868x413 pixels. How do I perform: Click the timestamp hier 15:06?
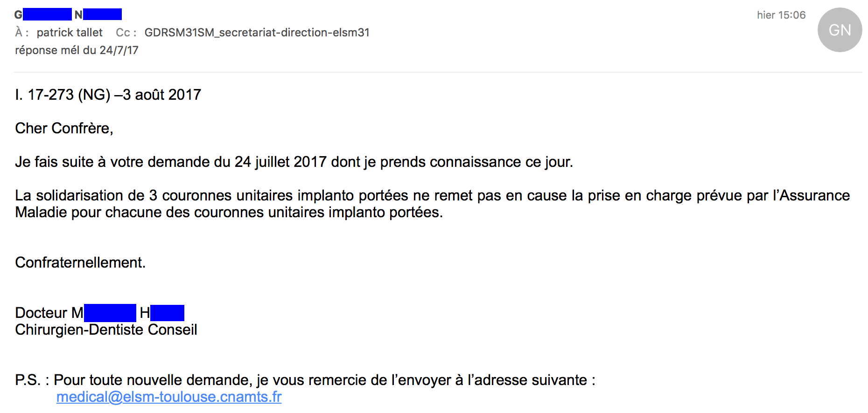coord(781,15)
